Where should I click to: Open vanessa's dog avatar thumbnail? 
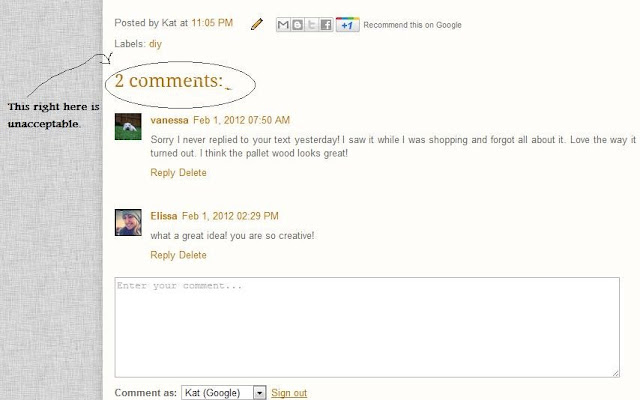(128, 127)
